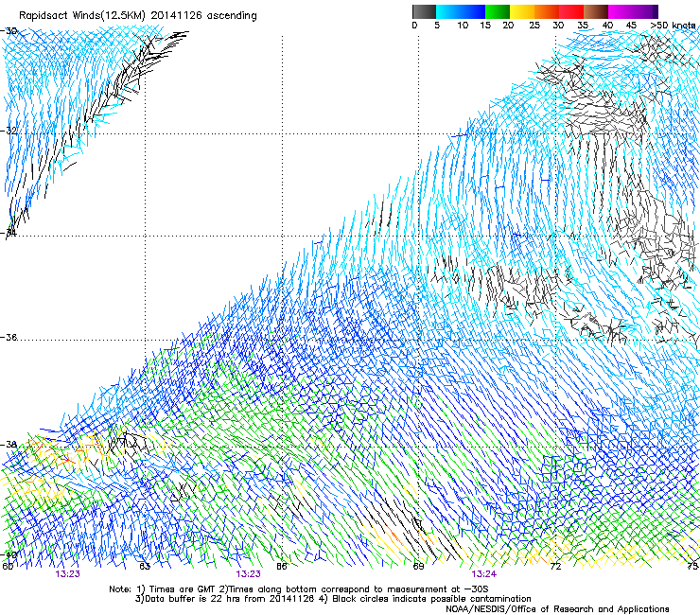Click the Rapidscat Winds title text
This screenshot has width=700, height=615.
tap(138, 16)
